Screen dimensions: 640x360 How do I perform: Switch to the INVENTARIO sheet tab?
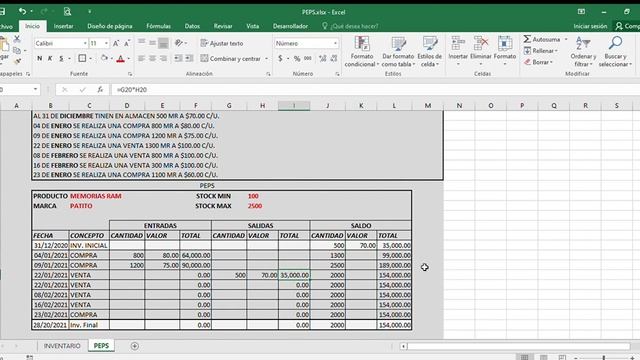[x=62, y=346]
